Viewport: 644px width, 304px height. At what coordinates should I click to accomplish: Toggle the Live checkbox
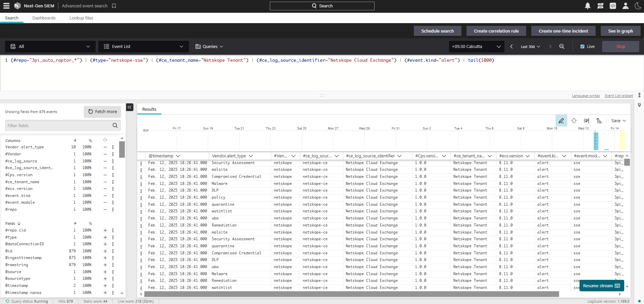tap(582, 47)
